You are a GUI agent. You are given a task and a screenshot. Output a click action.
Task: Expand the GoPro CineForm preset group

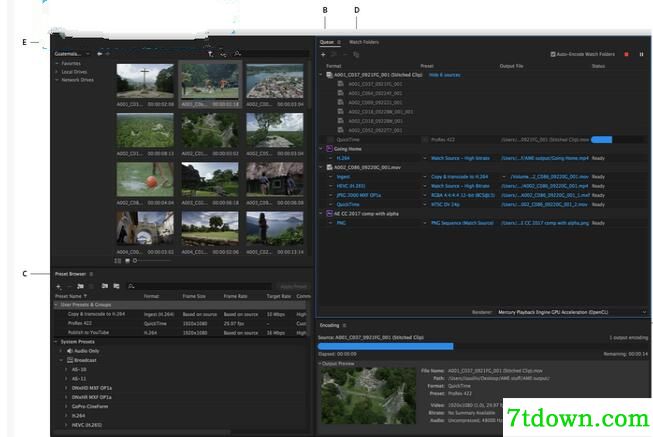coord(66,407)
